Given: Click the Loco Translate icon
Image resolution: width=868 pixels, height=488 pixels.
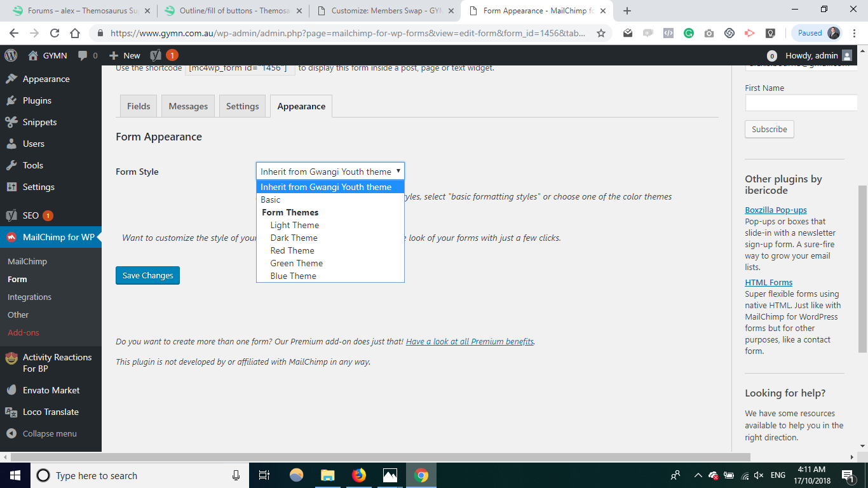Looking at the screenshot, I should [x=11, y=412].
